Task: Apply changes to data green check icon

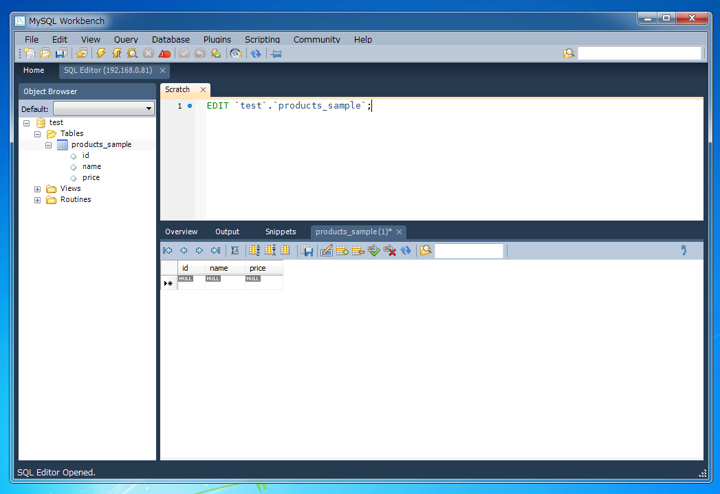Action: [x=374, y=251]
